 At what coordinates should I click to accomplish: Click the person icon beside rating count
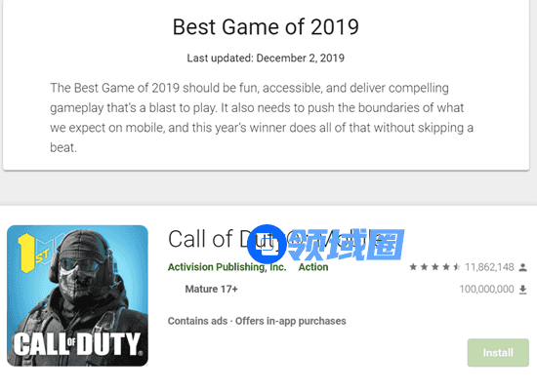pos(522,267)
